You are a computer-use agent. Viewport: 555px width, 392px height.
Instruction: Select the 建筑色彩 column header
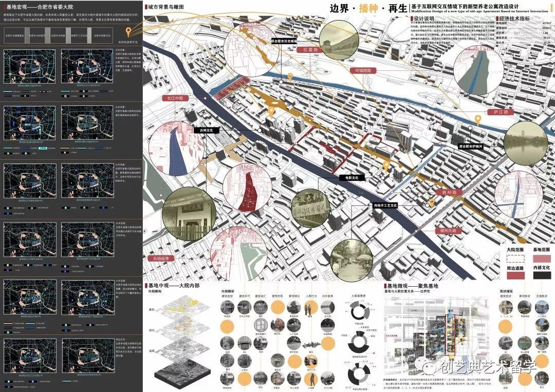coord(277,296)
